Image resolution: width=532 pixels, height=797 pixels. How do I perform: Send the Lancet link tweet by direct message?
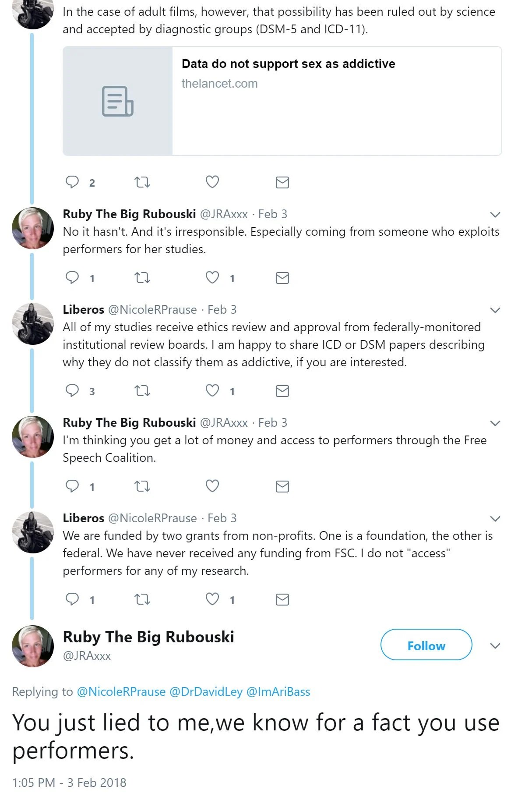point(282,182)
